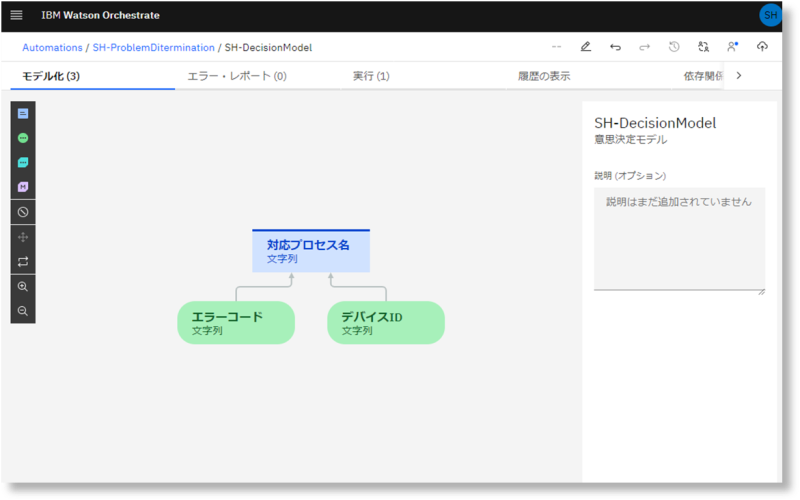Select the 対応プロセス名 decision node

310,251
